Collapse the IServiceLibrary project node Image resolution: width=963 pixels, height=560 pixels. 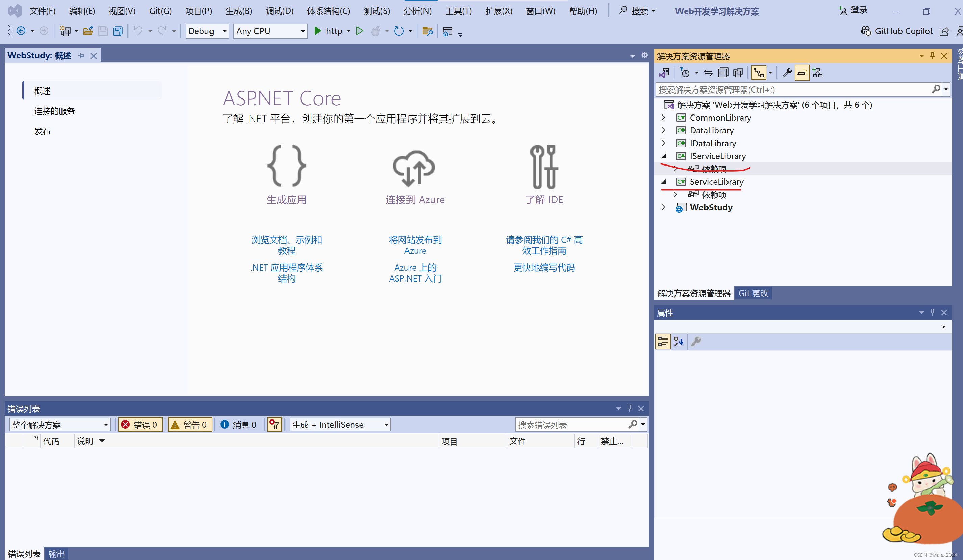point(663,156)
